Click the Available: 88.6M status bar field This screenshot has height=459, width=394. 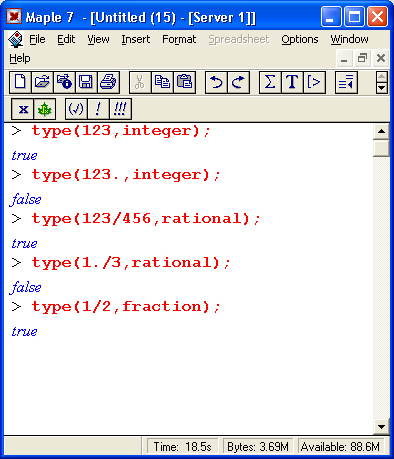coord(340,446)
